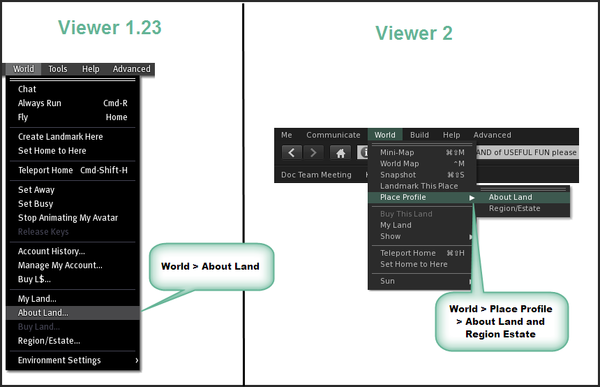This screenshot has height=387, width=600.
Task: Open the Help menu in Viewer 2
Action: 452,135
